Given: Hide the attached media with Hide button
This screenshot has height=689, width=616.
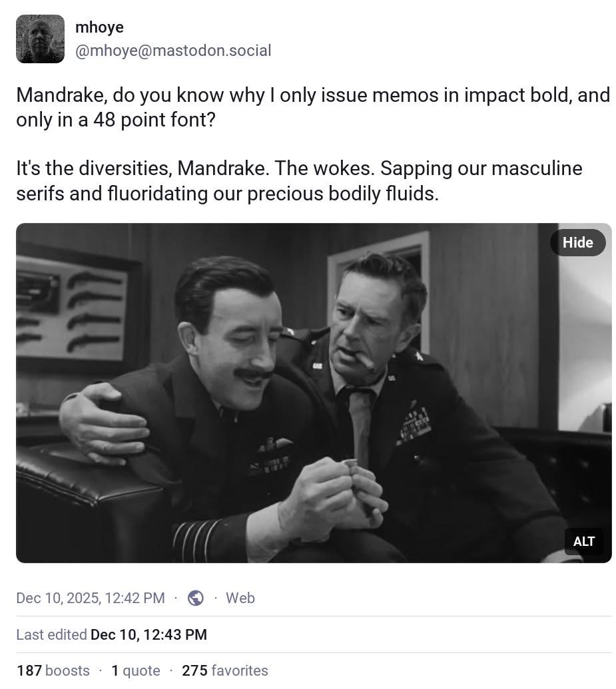Looking at the screenshot, I should tap(577, 242).
